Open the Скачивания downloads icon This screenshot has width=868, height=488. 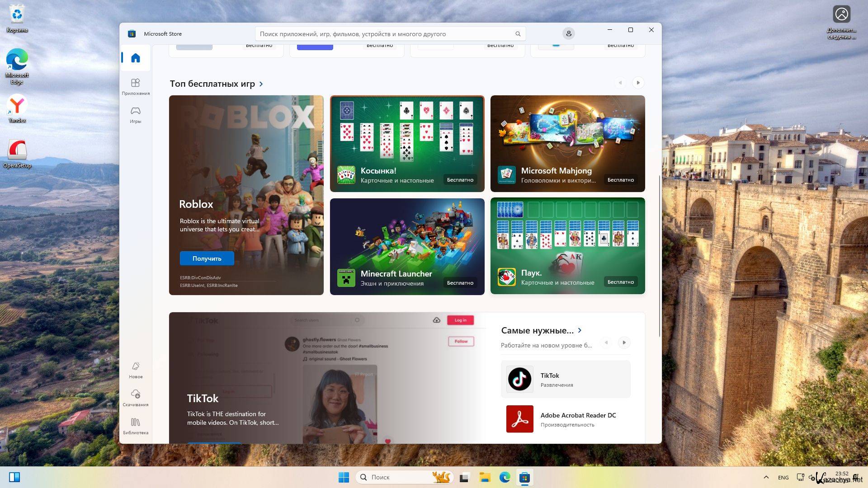point(135,397)
